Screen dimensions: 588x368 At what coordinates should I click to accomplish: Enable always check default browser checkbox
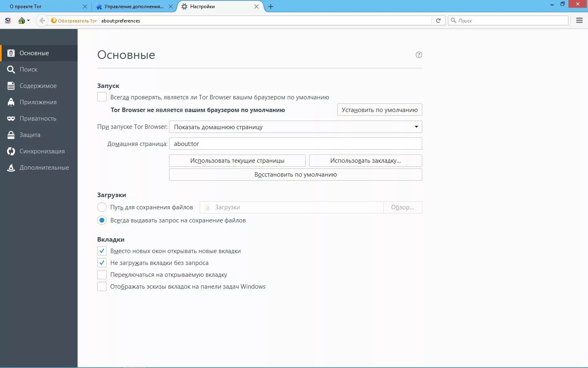[x=102, y=97]
